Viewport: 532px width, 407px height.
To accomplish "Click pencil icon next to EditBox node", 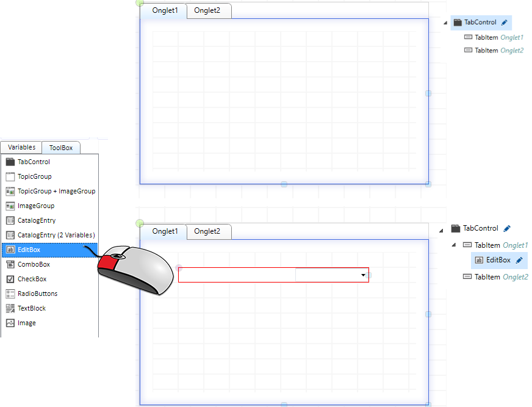I will 519,261.
